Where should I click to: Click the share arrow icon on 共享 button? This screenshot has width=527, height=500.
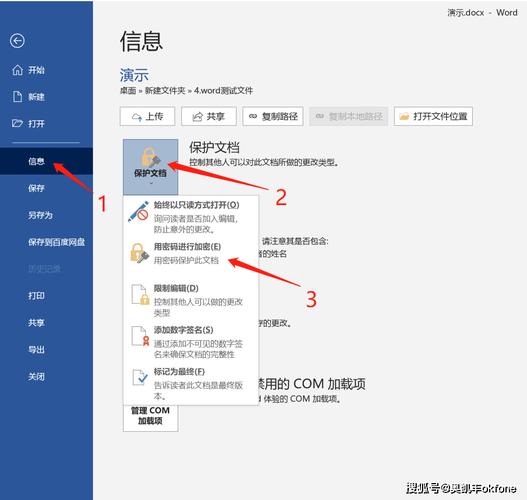pos(198,117)
